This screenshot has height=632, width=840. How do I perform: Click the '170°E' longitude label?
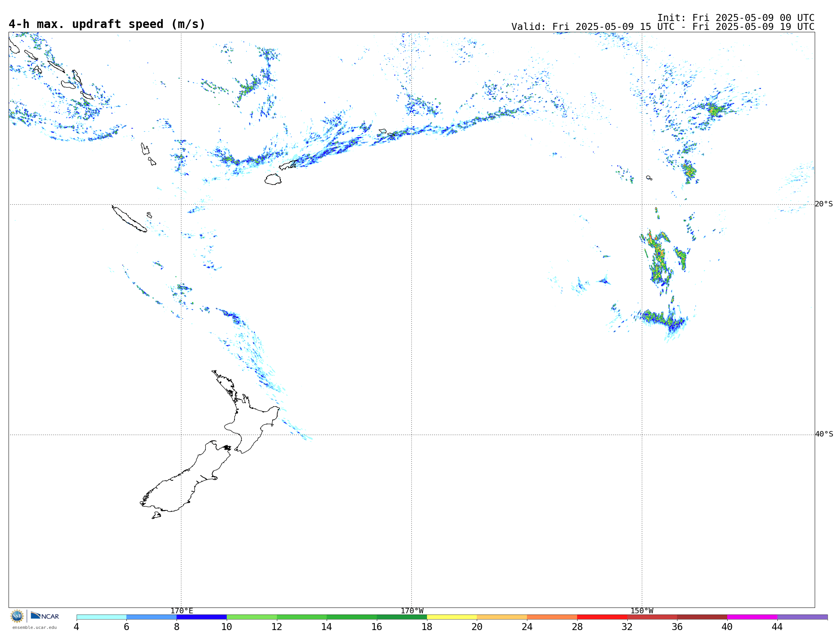point(182,611)
